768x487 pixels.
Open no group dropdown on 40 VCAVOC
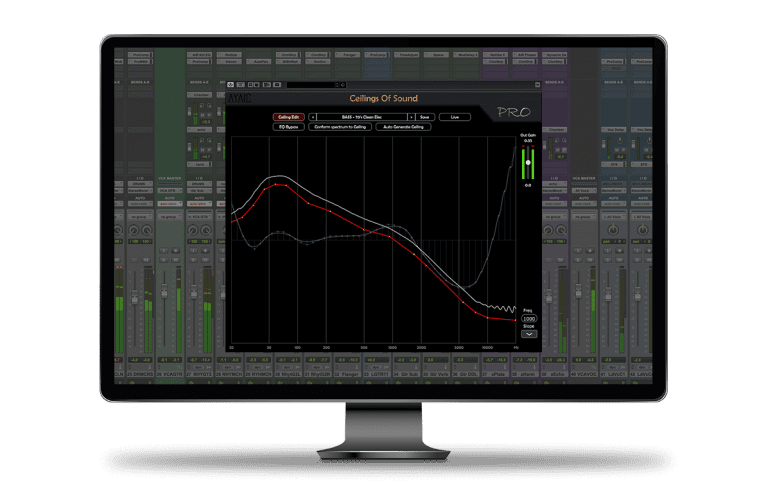[582, 217]
